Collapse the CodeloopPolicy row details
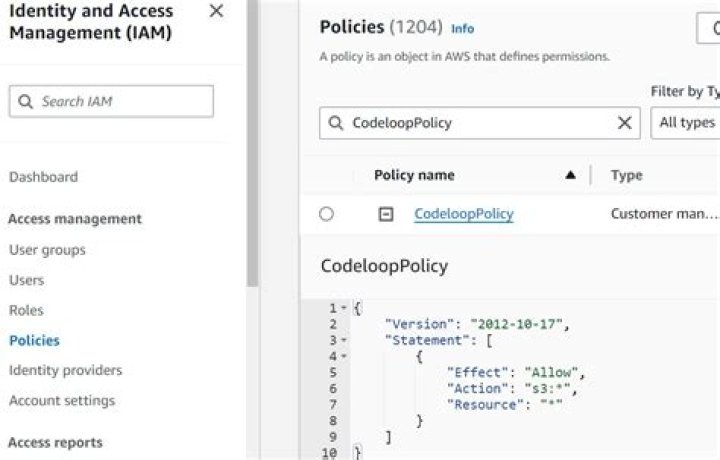This screenshot has width=720, height=460. [x=386, y=214]
